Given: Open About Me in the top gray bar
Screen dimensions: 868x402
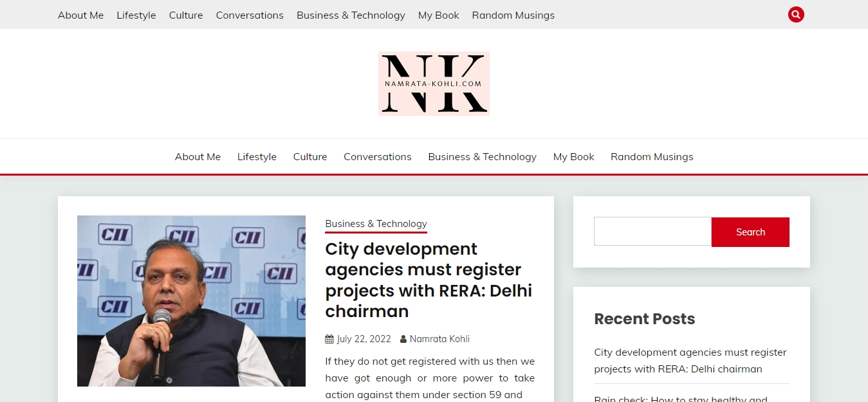Looking at the screenshot, I should pyautogui.click(x=80, y=15).
